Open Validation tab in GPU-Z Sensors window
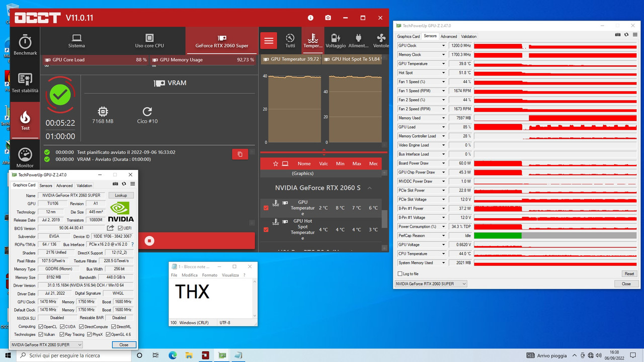Screen dimensions: 644x362 tap(468, 36)
